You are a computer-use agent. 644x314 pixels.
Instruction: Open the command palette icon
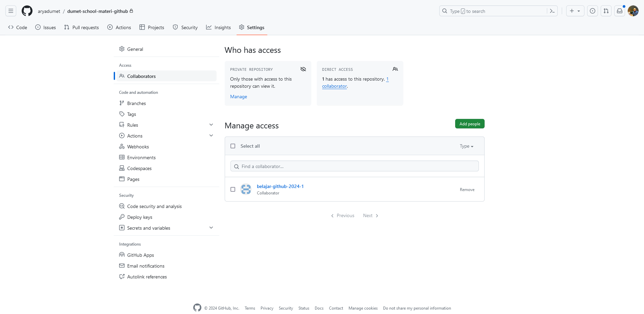pyautogui.click(x=552, y=11)
